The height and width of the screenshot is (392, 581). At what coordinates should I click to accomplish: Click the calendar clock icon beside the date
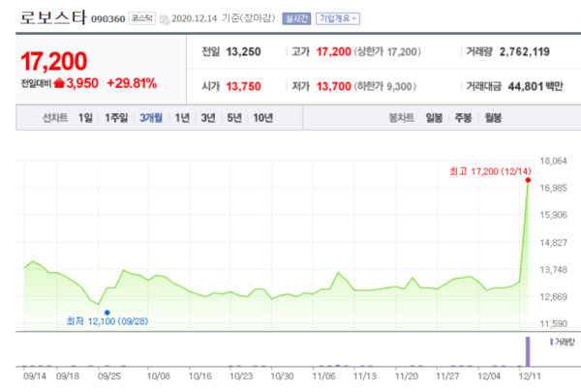pos(165,19)
